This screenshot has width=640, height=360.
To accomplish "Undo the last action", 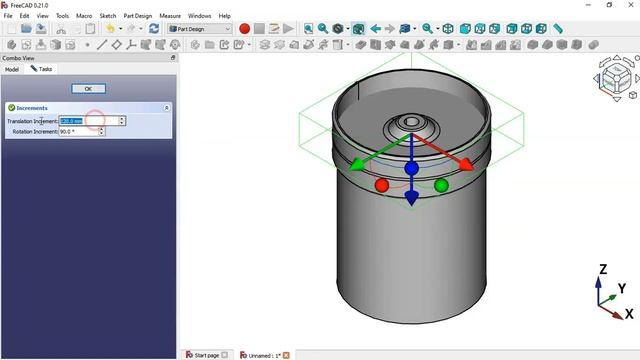I will click(110, 29).
